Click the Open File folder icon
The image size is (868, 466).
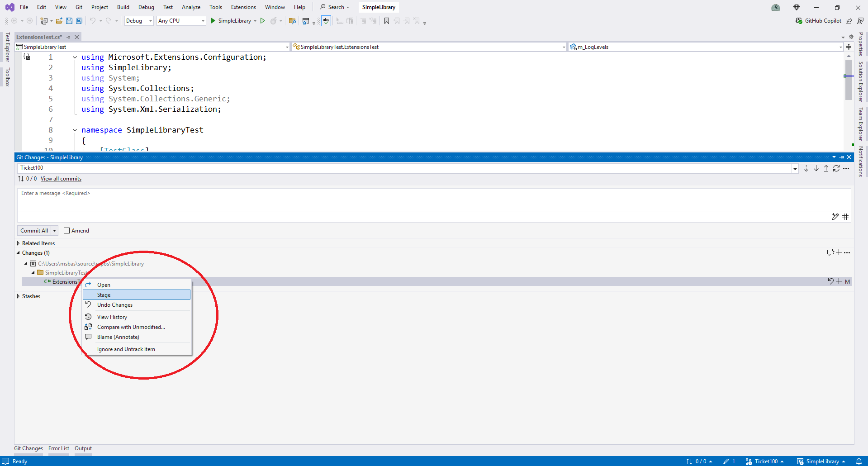click(59, 21)
